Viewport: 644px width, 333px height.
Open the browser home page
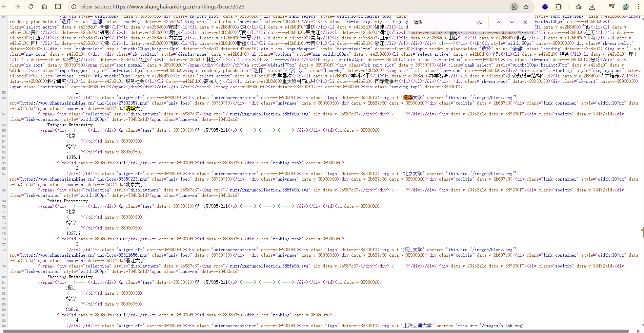44,6
